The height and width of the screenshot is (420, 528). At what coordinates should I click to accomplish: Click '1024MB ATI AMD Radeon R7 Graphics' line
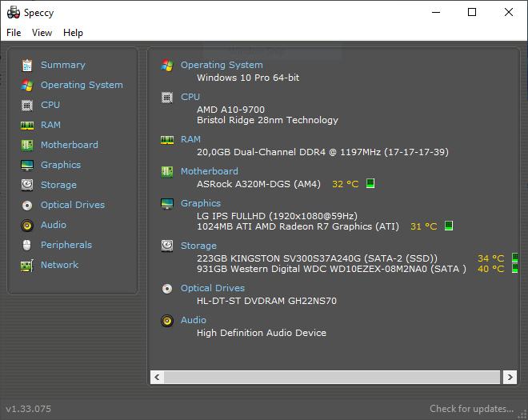(298, 226)
